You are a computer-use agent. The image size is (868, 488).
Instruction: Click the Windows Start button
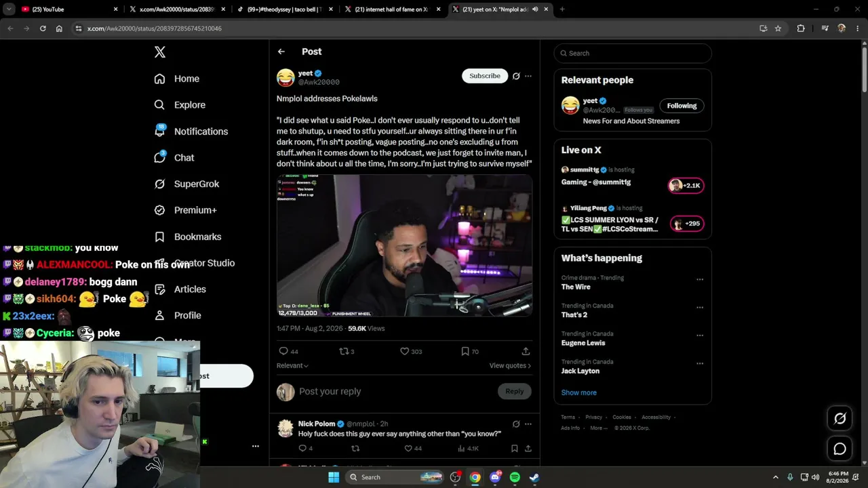tap(334, 477)
